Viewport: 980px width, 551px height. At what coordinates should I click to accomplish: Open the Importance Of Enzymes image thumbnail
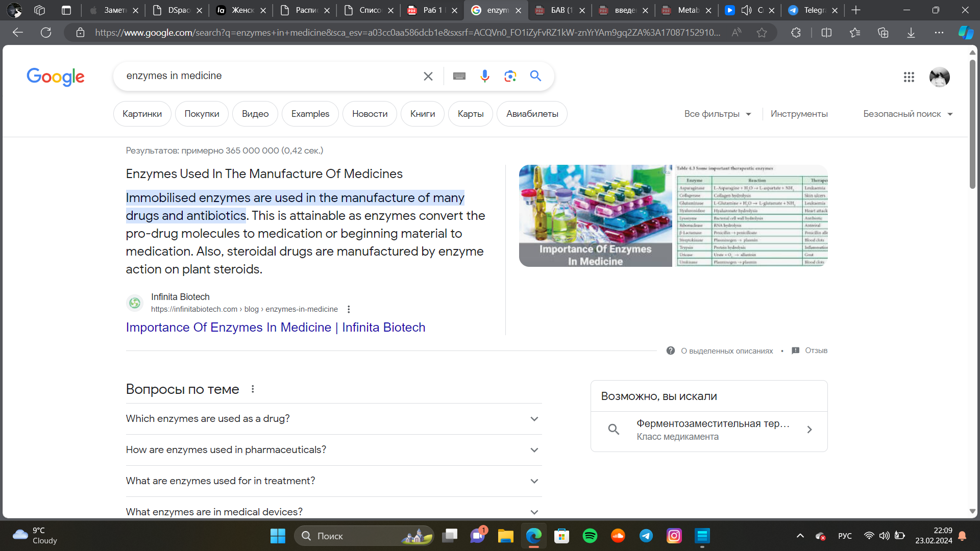tap(596, 216)
